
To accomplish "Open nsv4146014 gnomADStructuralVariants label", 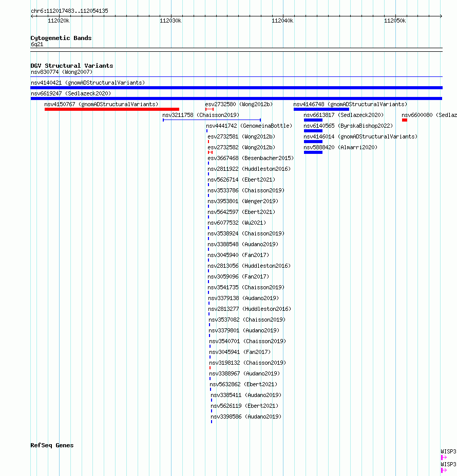I will click(x=360, y=136).
